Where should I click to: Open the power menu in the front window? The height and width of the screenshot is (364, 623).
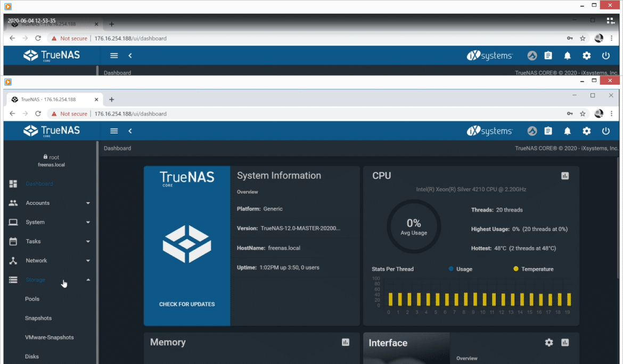point(606,131)
